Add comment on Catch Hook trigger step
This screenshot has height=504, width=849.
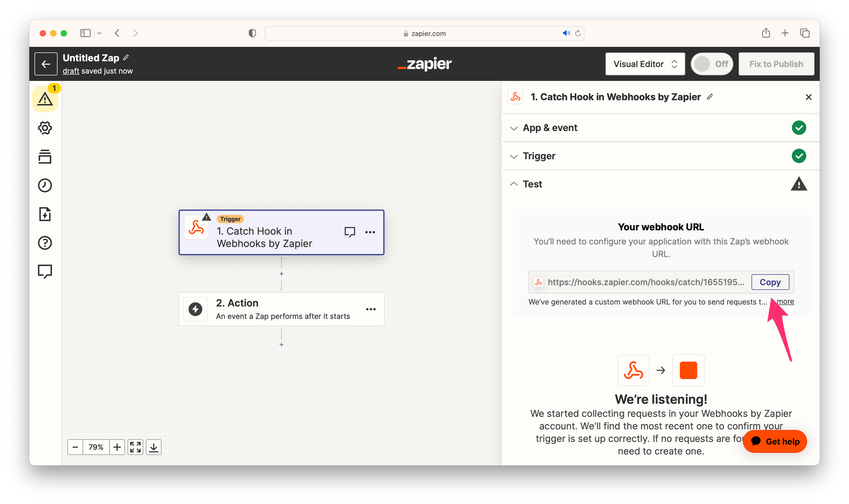pyautogui.click(x=350, y=232)
